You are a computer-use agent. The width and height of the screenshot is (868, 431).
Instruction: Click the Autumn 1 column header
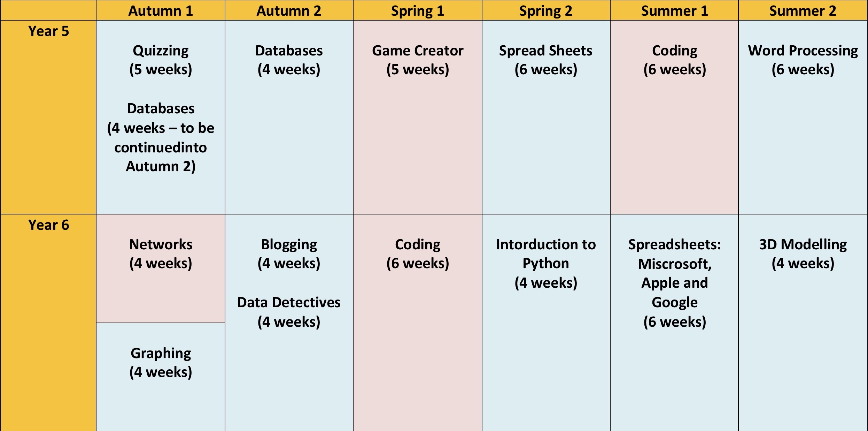click(161, 11)
